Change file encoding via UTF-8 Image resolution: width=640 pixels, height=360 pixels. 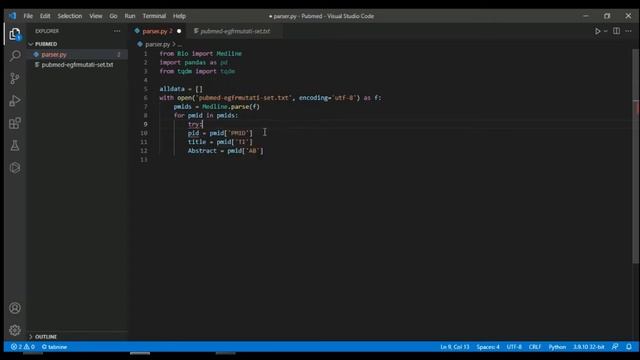coord(514,347)
